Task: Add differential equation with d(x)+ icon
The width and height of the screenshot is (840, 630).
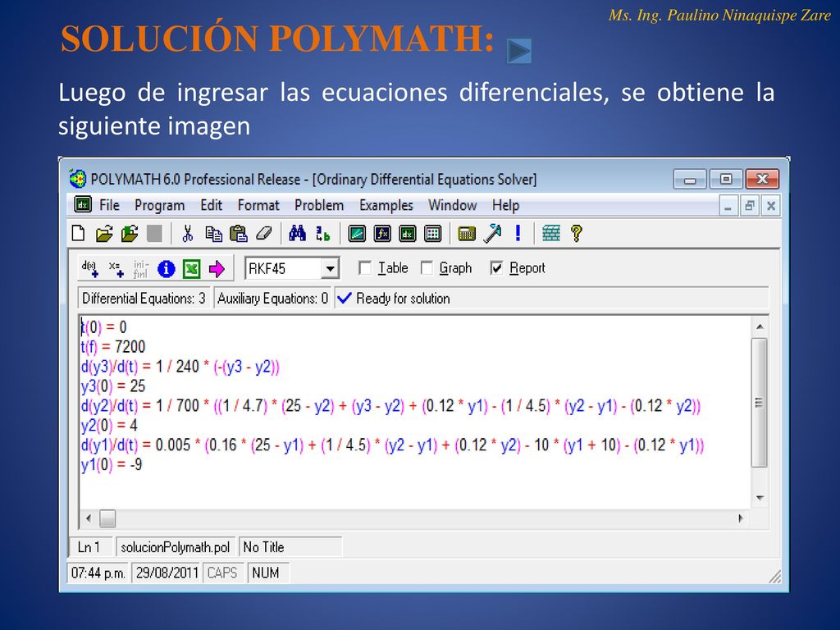Action: pos(90,268)
